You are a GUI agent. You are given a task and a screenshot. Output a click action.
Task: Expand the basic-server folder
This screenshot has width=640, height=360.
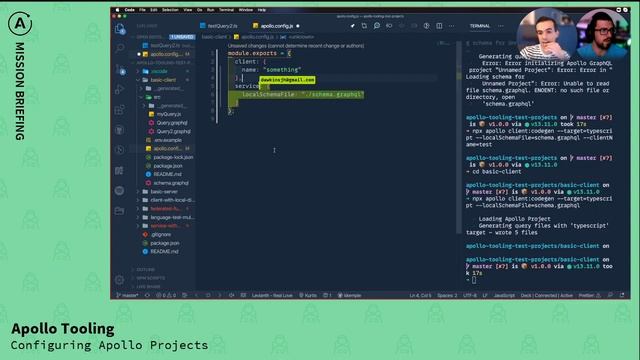tap(163, 191)
